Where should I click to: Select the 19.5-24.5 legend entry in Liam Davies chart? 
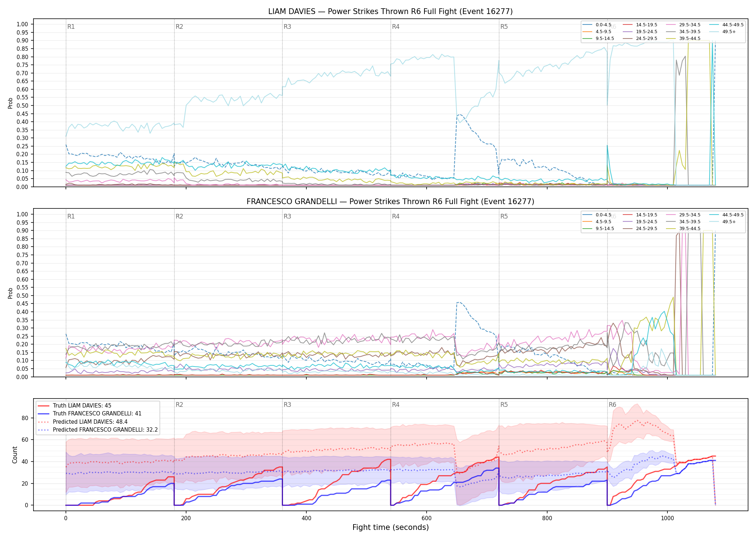click(x=640, y=32)
